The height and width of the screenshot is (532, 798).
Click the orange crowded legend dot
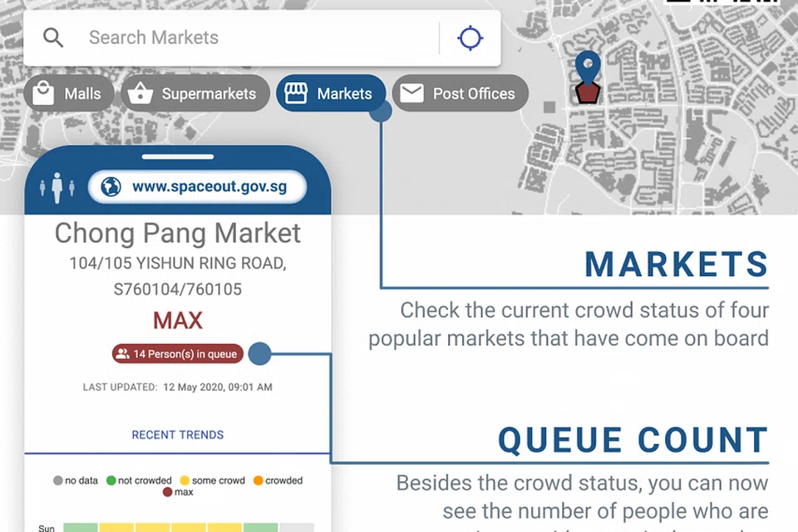pyautogui.click(x=258, y=480)
